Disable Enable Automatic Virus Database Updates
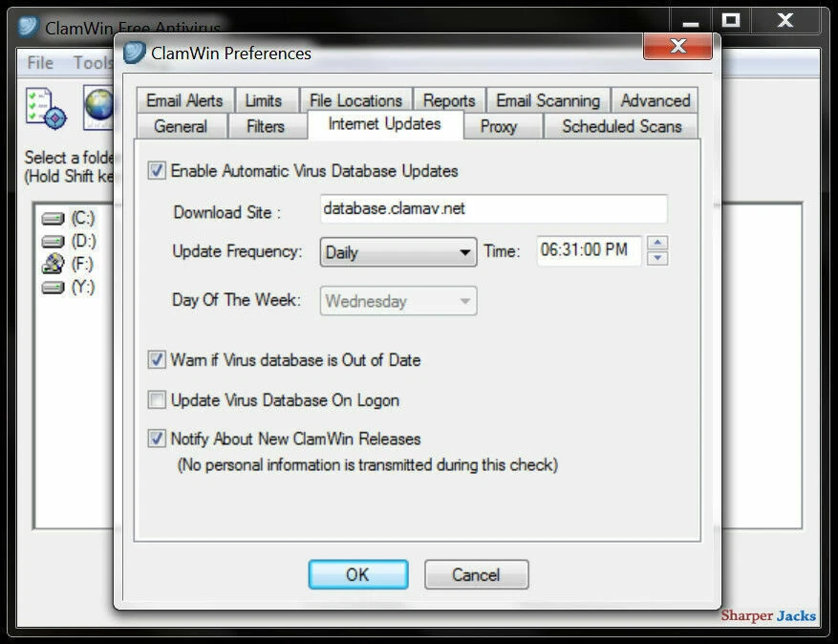 tap(158, 171)
